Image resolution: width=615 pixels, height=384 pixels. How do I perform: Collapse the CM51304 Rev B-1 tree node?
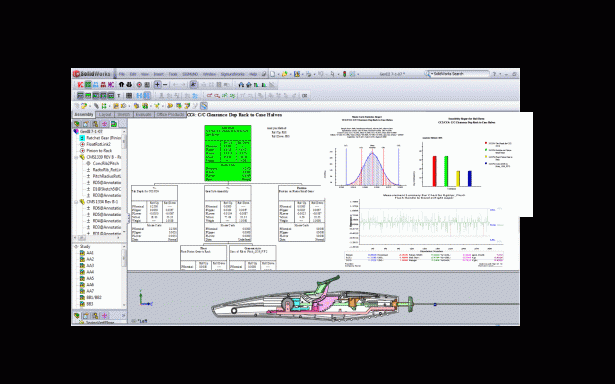point(76,202)
